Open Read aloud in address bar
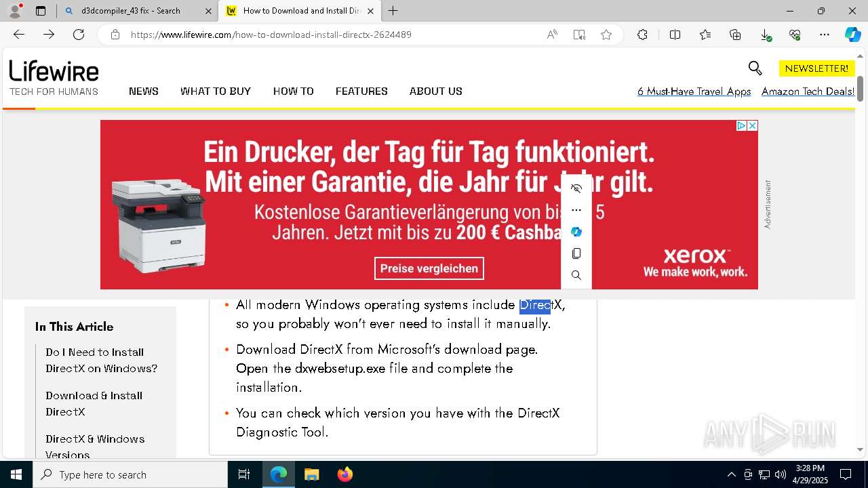868x488 pixels. tap(552, 35)
